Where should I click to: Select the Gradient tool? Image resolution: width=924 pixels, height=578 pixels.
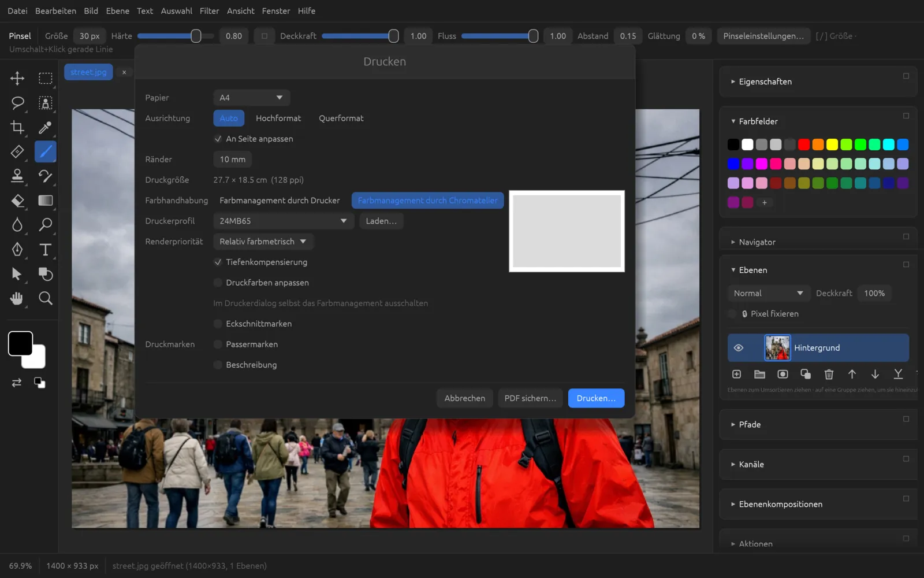(x=45, y=201)
